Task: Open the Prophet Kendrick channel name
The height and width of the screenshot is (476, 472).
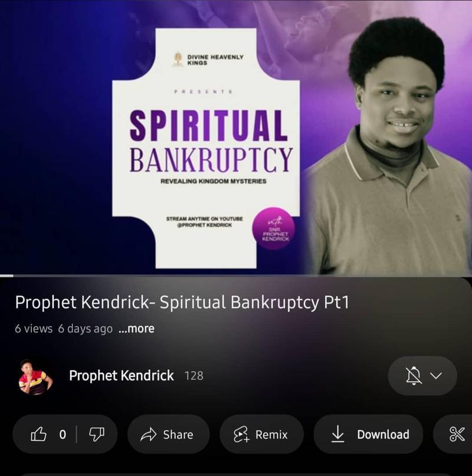Action: (x=122, y=376)
